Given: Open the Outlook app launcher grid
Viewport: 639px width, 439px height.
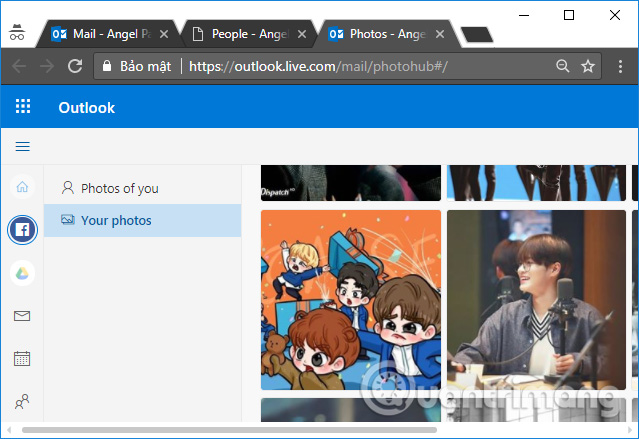Looking at the screenshot, I should 23,106.
